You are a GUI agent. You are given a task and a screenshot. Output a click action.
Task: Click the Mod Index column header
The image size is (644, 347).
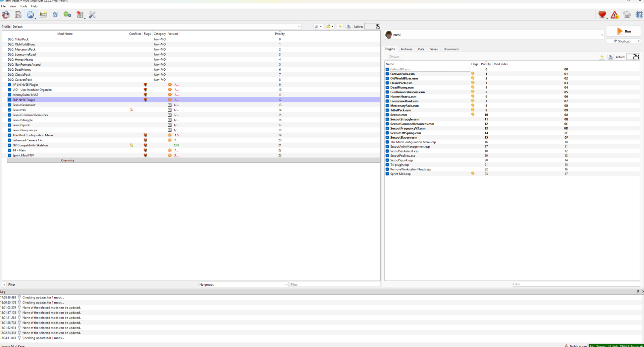(x=500, y=64)
